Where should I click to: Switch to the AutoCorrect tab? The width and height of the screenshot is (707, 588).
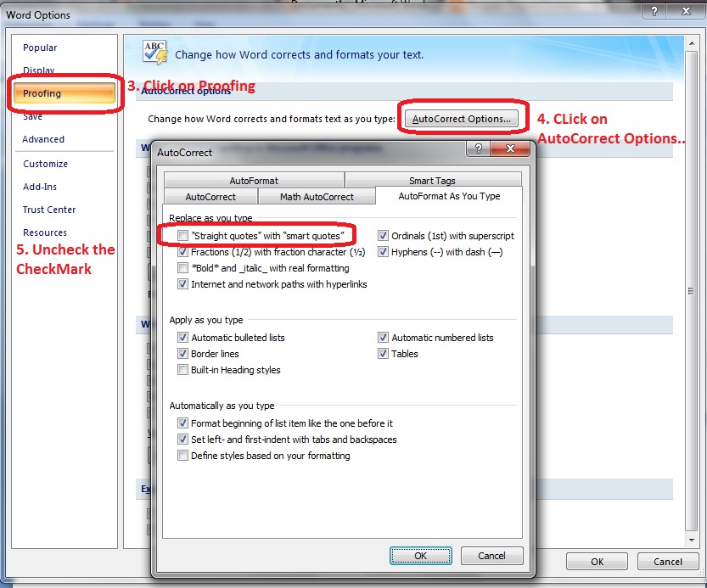coord(210,195)
